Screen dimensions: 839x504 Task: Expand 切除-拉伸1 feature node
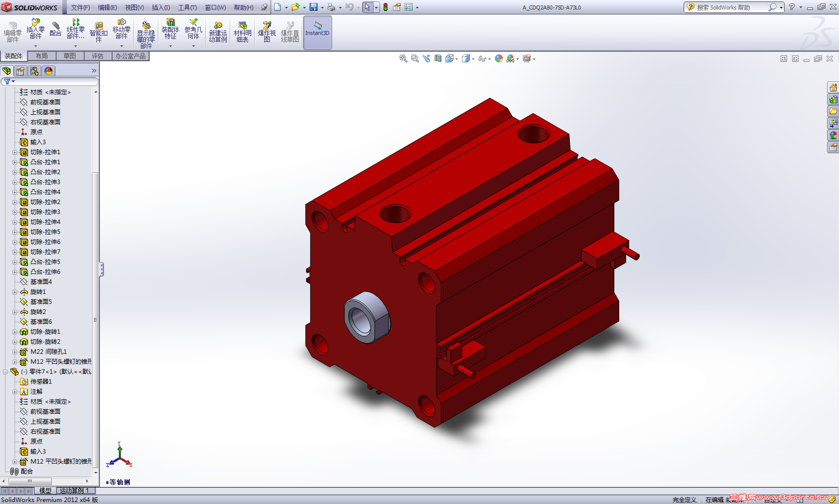coord(14,152)
